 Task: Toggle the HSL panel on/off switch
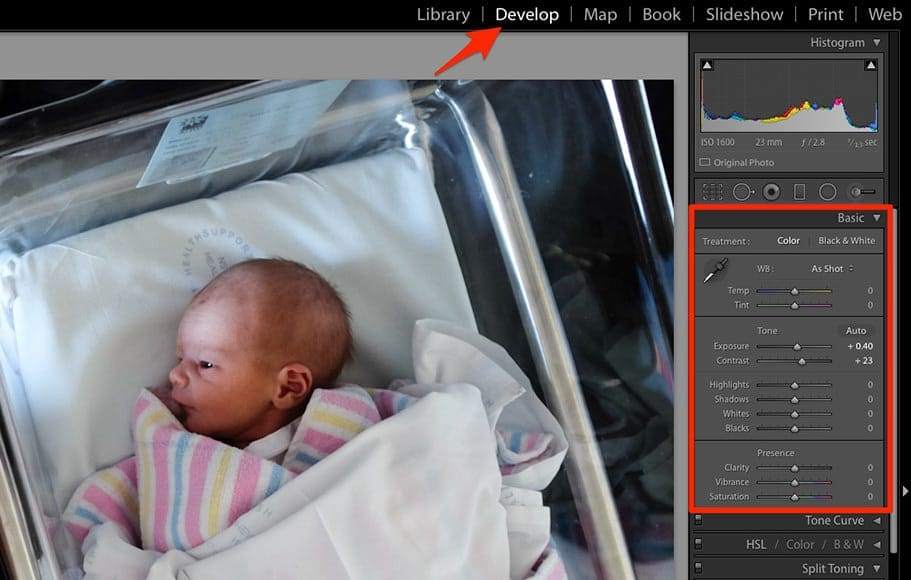pyautogui.click(x=698, y=544)
